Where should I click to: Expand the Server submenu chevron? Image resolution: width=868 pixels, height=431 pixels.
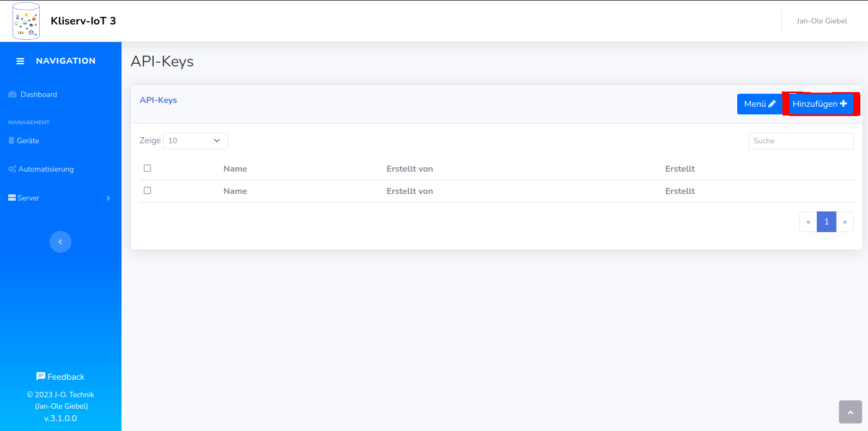108,198
